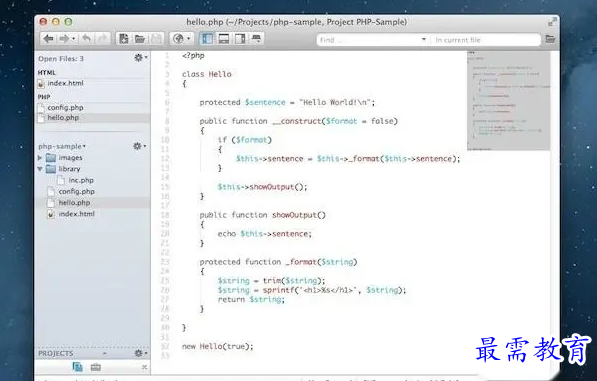This screenshot has width=597, height=381.
Task: Select config.php in Open Files list
Action: [x=93, y=108]
